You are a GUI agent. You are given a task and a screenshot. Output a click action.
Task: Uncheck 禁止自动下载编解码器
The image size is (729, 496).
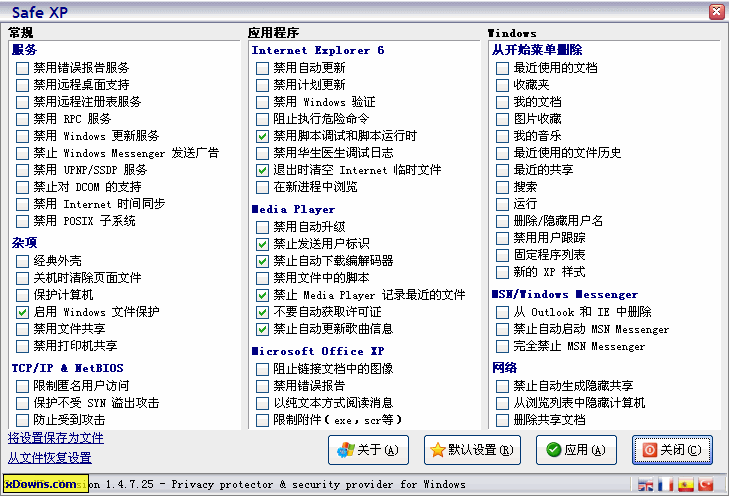262,261
